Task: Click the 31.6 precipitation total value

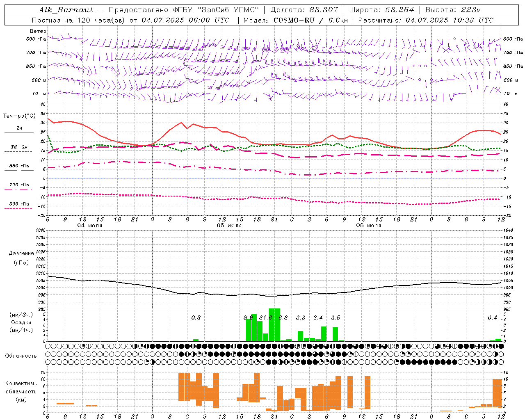Action: coord(266,317)
